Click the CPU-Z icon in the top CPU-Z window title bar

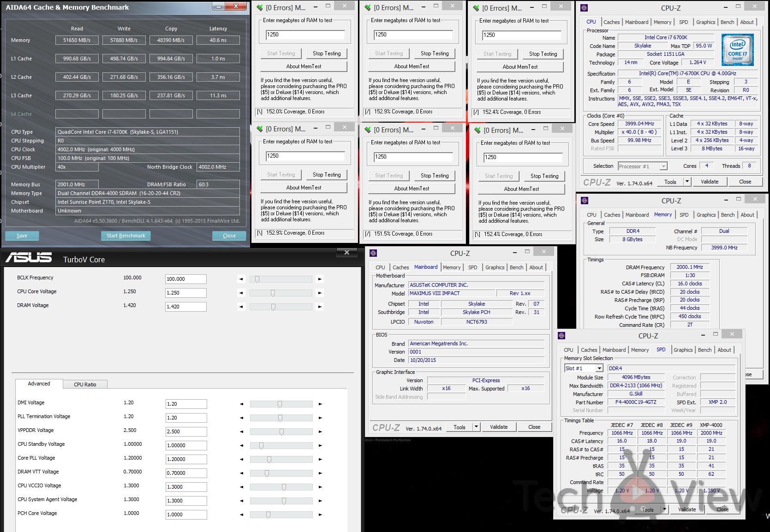tap(584, 8)
